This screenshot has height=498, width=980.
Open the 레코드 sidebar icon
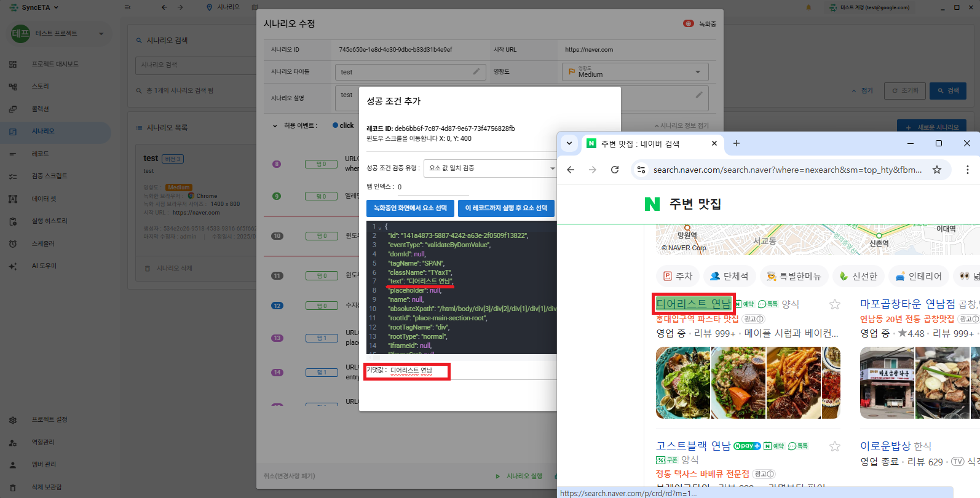coord(13,154)
